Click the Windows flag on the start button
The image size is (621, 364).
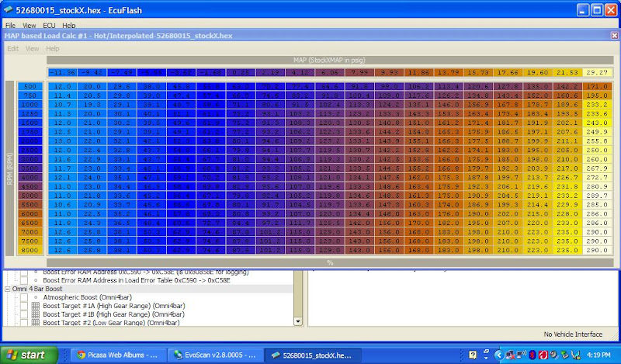pos(11,355)
